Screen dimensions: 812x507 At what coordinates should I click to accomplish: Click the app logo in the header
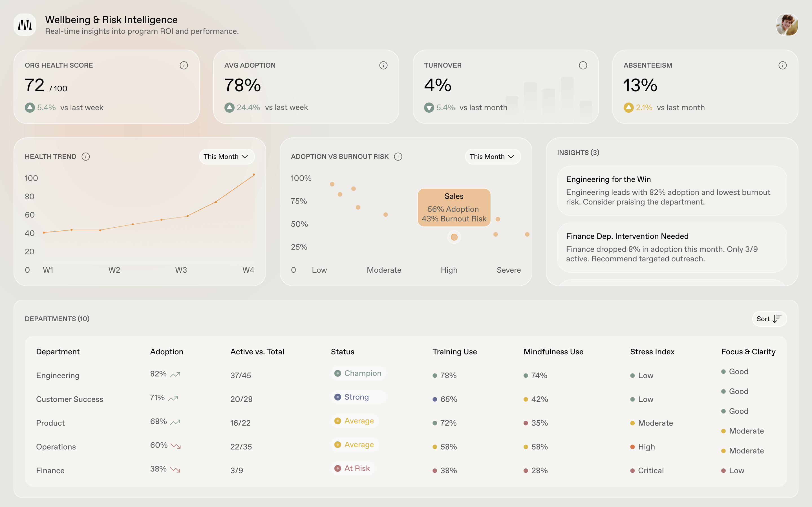click(25, 25)
